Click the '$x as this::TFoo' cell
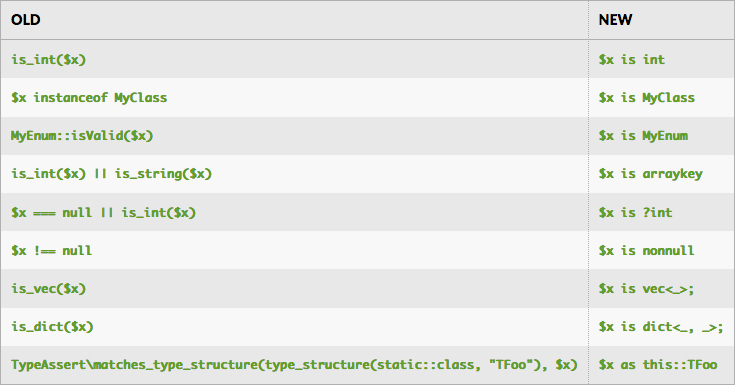The height and width of the screenshot is (385, 735). tap(658, 365)
